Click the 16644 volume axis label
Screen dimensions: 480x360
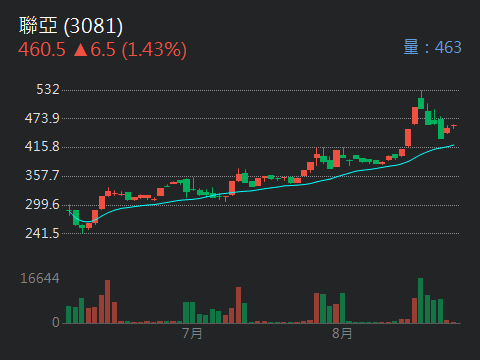(x=40, y=278)
